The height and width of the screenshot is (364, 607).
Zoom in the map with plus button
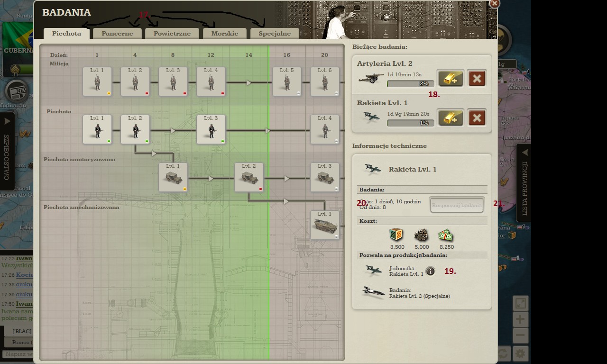(x=520, y=319)
